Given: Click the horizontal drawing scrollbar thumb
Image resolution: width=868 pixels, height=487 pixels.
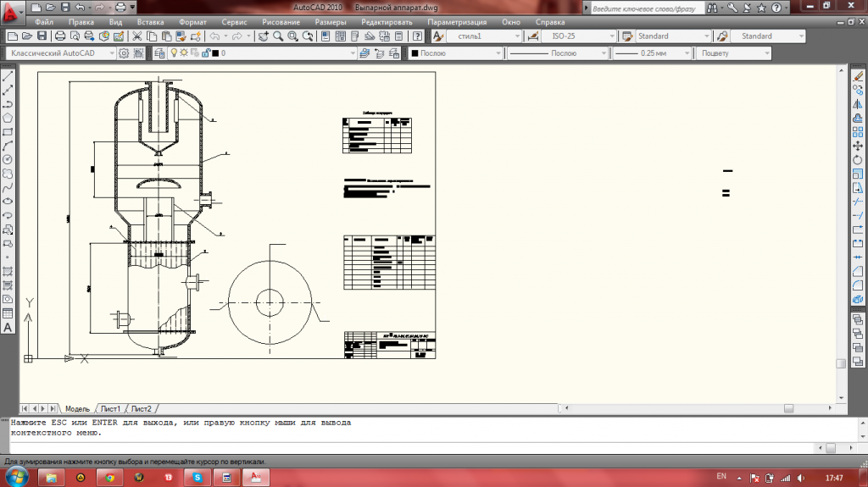Looking at the screenshot, I should [x=789, y=408].
